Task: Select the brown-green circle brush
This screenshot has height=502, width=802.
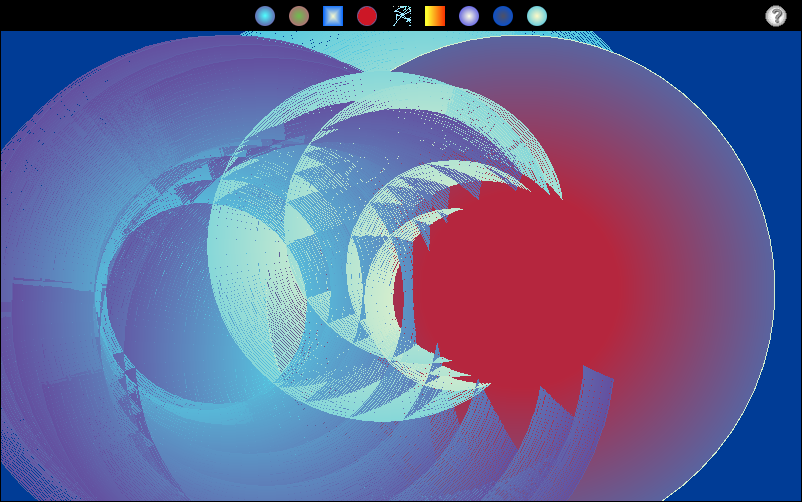Action: [299, 16]
